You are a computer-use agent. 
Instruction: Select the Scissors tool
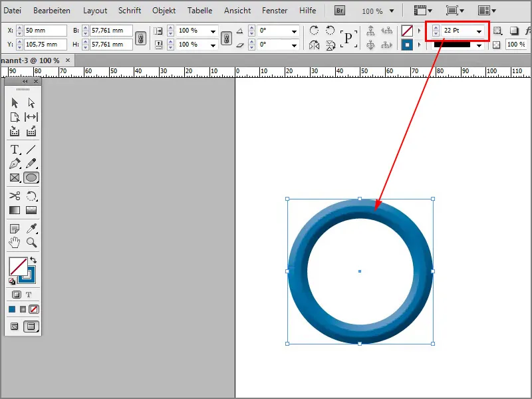click(15, 196)
